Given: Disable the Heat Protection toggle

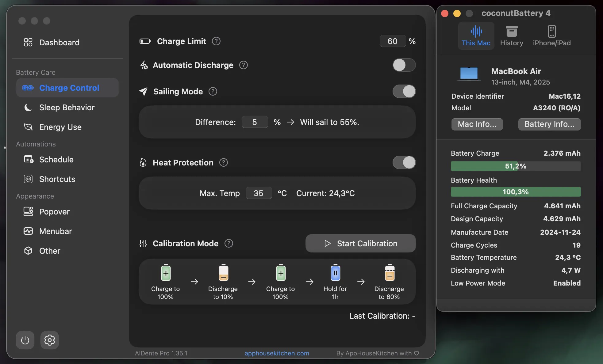Looking at the screenshot, I should pyautogui.click(x=404, y=163).
